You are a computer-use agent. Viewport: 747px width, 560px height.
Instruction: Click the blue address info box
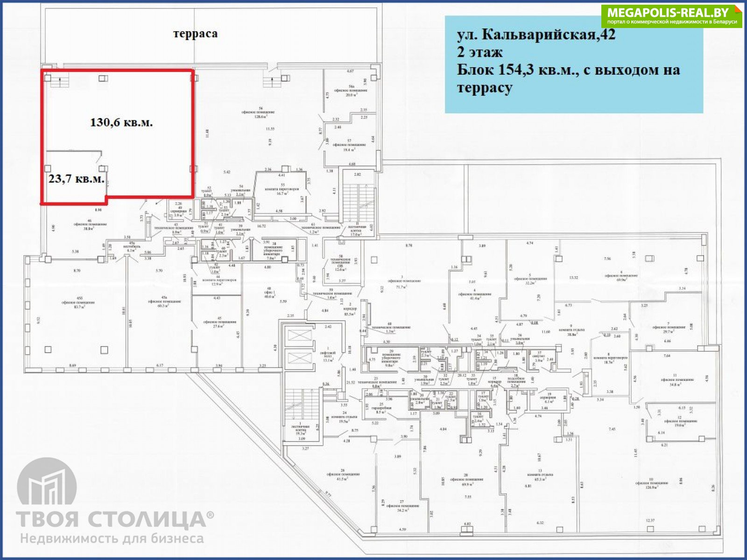573,64
